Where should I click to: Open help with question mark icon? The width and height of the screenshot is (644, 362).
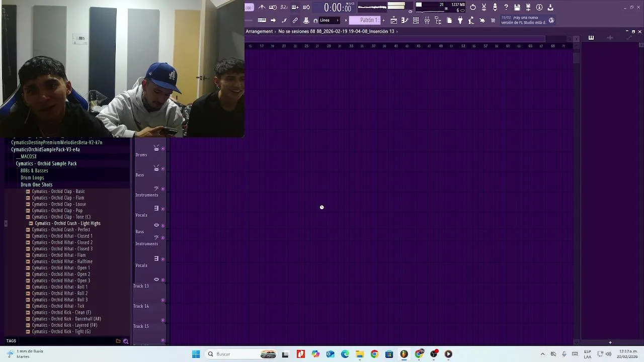(x=506, y=8)
